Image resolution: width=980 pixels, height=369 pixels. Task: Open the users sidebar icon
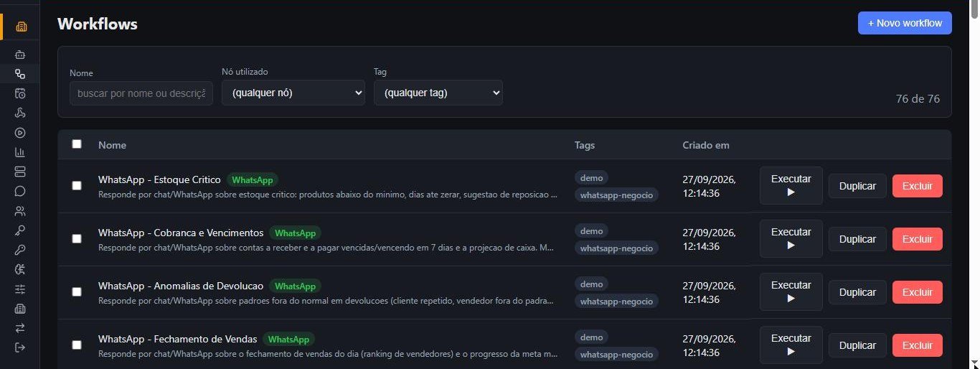pyautogui.click(x=20, y=211)
